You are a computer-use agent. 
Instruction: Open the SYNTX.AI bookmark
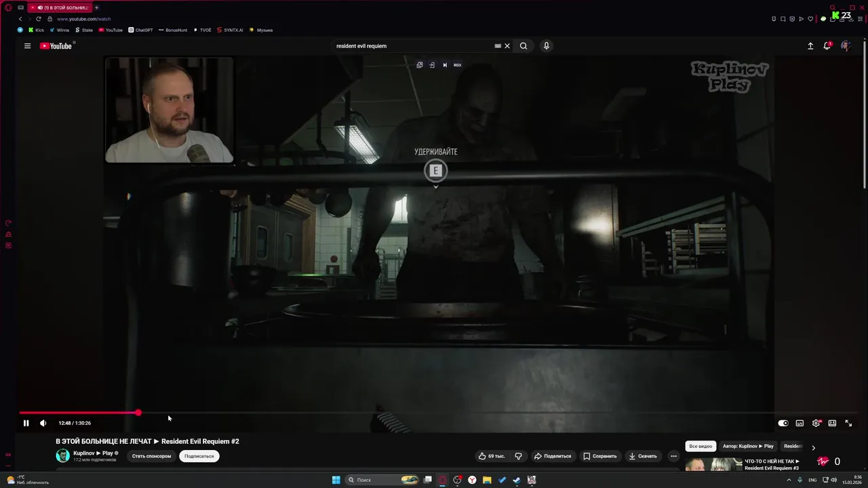pos(230,30)
